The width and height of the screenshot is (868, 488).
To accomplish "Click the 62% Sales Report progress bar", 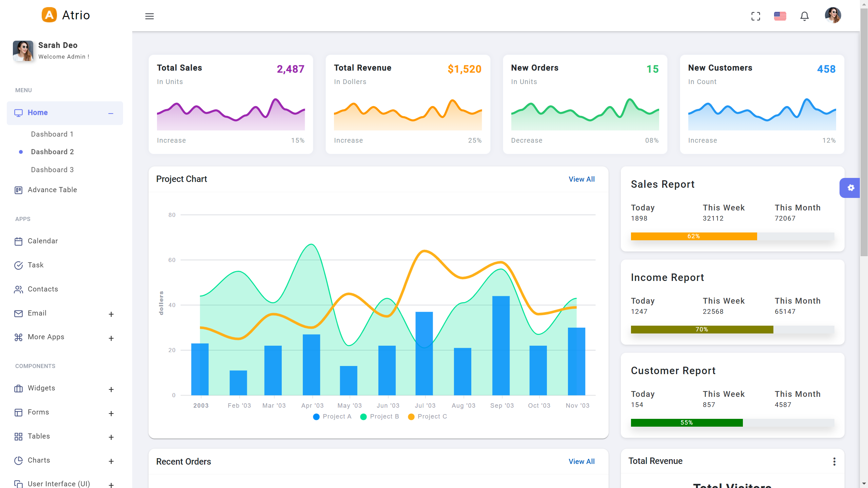I will (694, 236).
